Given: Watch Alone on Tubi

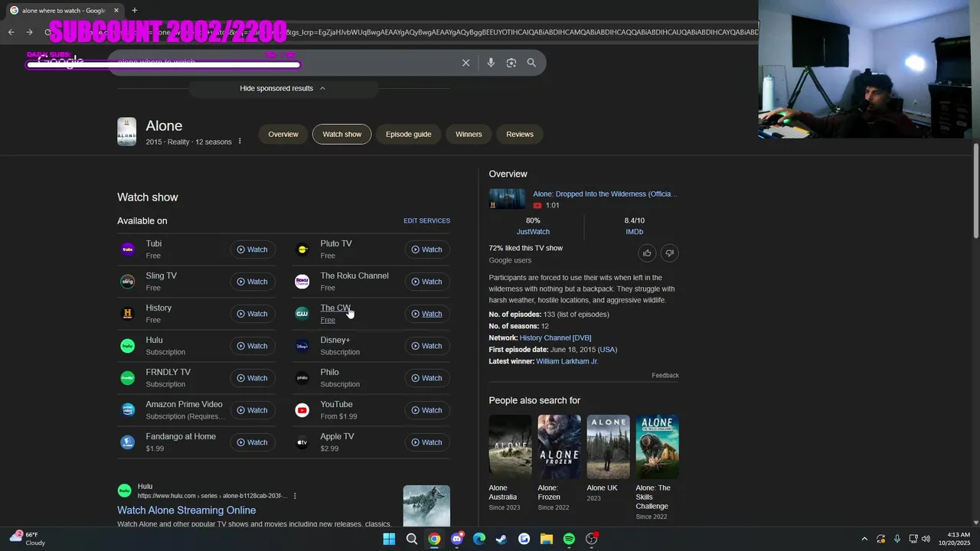Looking at the screenshot, I should (252, 249).
